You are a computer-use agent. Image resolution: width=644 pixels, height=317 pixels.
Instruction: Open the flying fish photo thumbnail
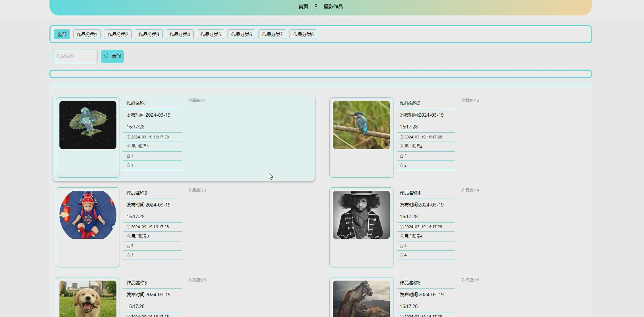[88, 125]
